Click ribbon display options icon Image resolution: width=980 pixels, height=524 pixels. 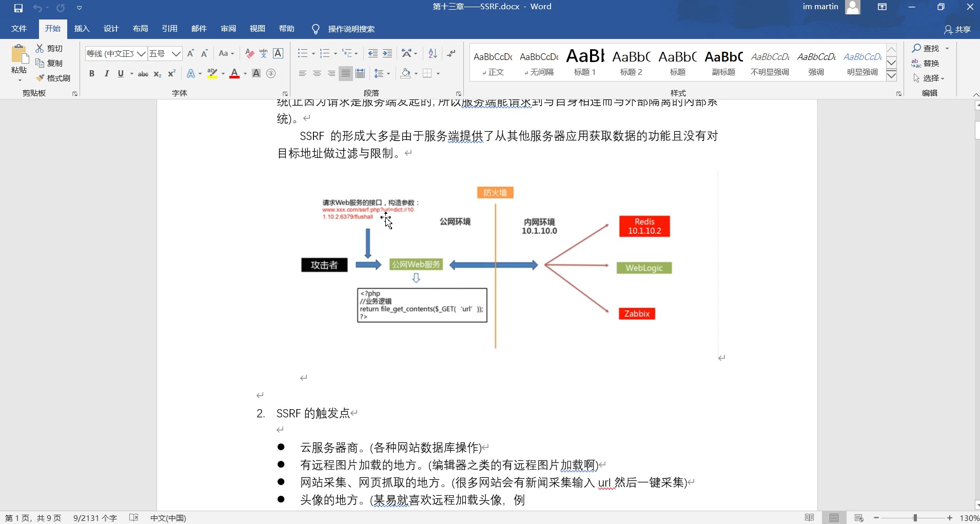(x=883, y=7)
